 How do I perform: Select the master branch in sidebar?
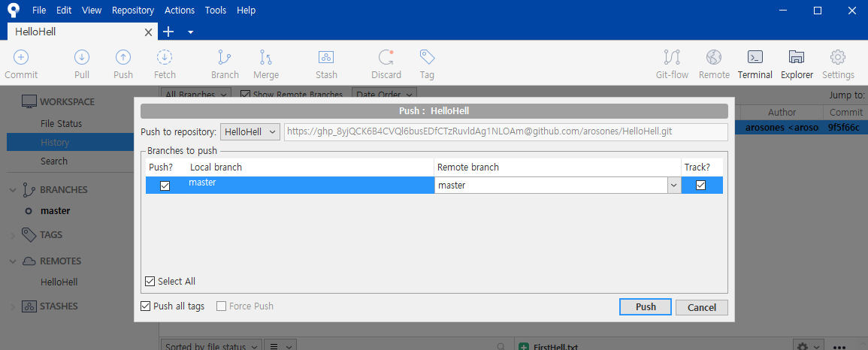click(55, 210)
